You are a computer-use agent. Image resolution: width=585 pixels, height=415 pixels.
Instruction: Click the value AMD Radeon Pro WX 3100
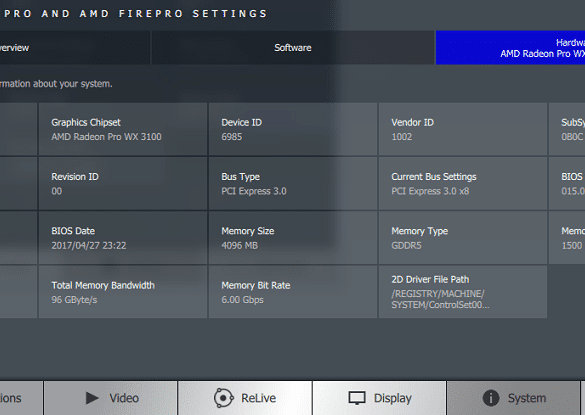(106, 137)
